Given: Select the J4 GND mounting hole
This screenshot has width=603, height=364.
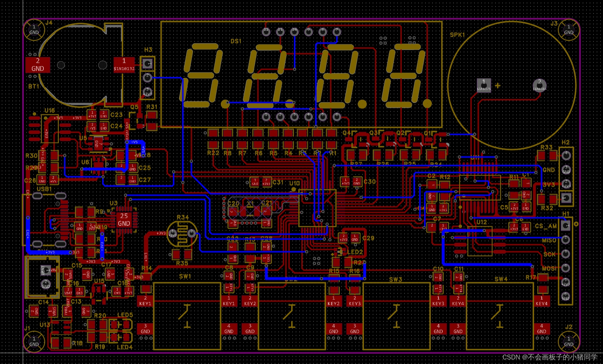Looking at the screenshot, I should point(34,29).
